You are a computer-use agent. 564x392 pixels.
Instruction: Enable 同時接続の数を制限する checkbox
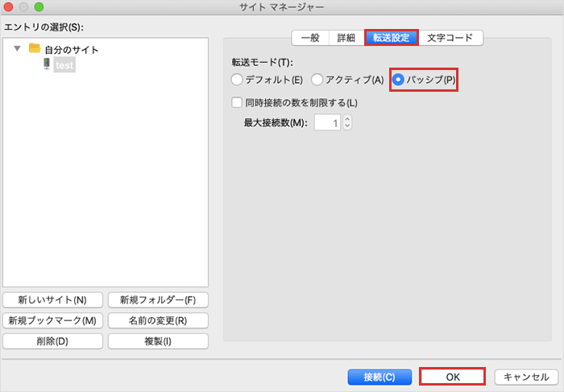(237, 102)
